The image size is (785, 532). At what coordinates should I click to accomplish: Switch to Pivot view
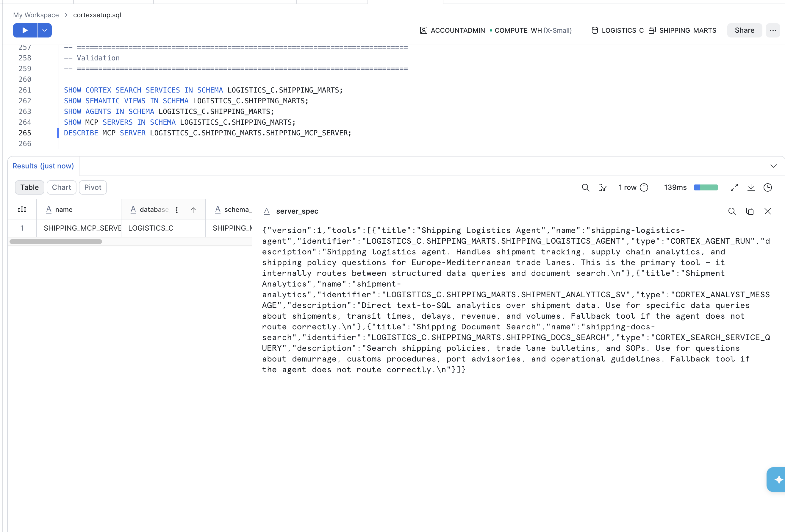pos(93,187)
